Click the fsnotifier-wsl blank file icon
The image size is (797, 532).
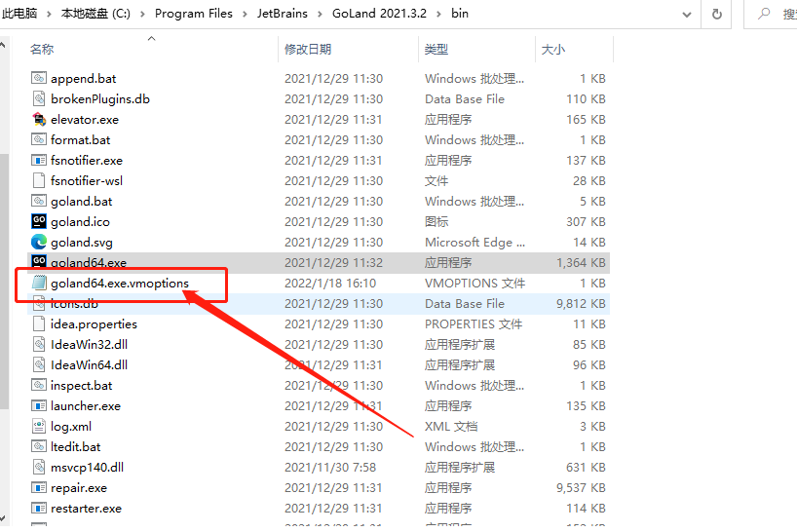(x=39, y=180)
